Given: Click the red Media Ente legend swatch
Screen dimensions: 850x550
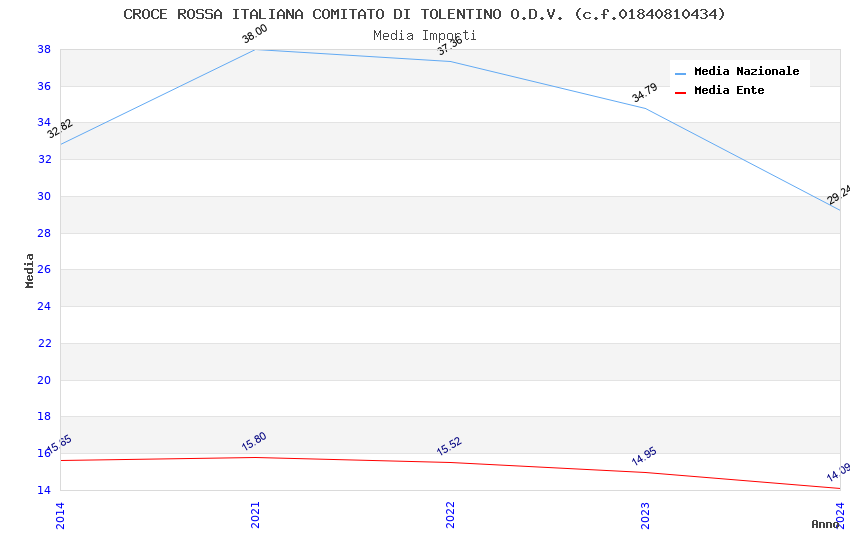Looking at the screenshot, I should coord(680,93).
